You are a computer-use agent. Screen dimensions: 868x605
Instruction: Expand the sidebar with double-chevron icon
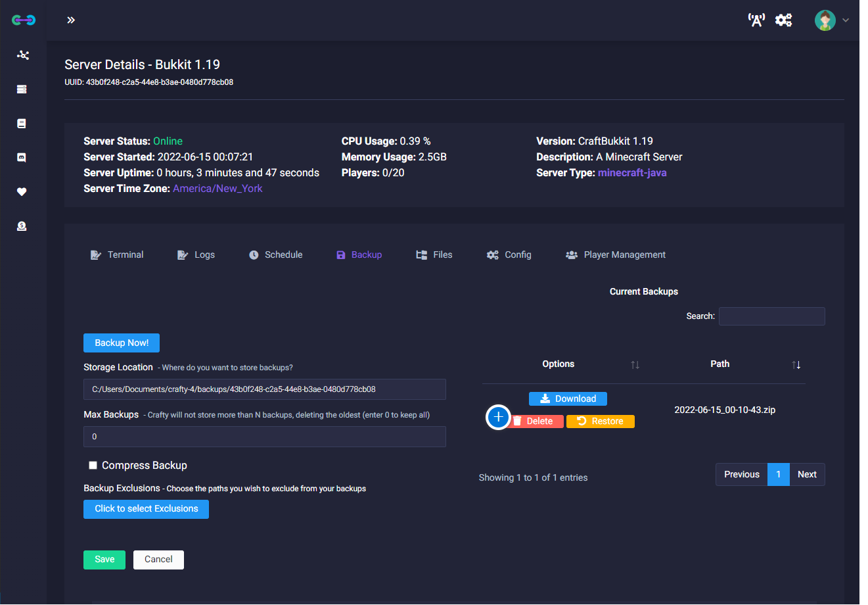click(x=71, y=20)
